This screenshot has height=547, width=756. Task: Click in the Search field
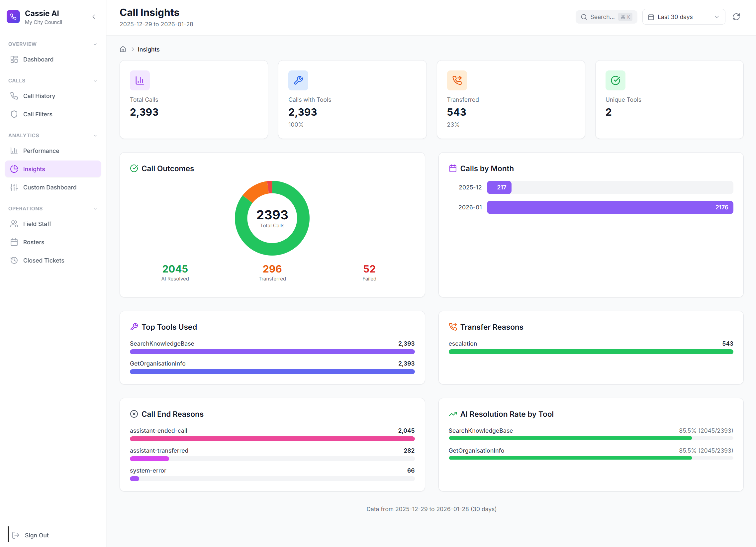tap(606, 17)
